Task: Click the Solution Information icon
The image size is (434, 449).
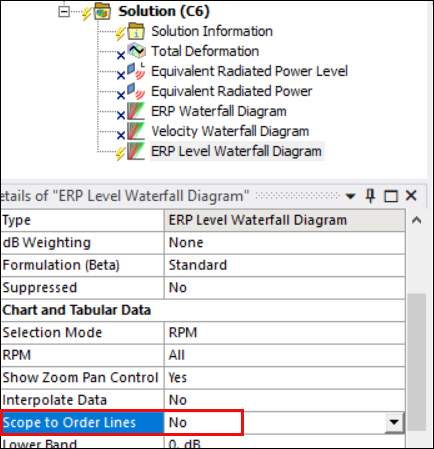Action: (x=136, y=31)
